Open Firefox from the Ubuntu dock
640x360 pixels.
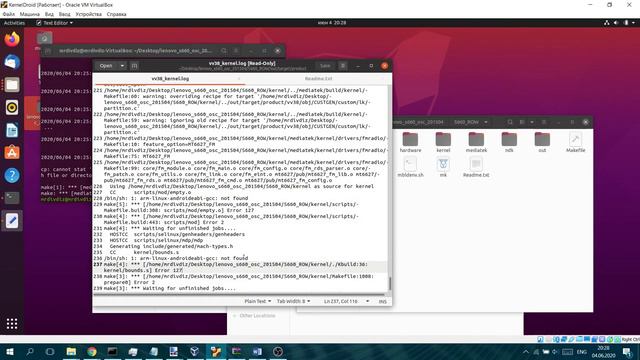point(12,40)
